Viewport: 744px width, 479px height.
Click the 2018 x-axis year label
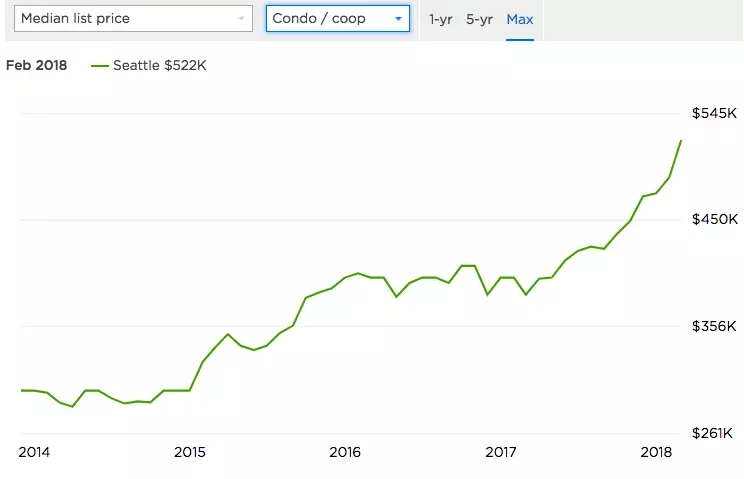(656, 452)
